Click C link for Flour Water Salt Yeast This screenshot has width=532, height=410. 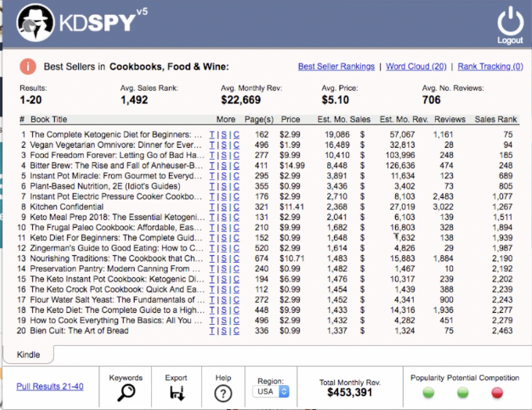(x=236, y=300)
